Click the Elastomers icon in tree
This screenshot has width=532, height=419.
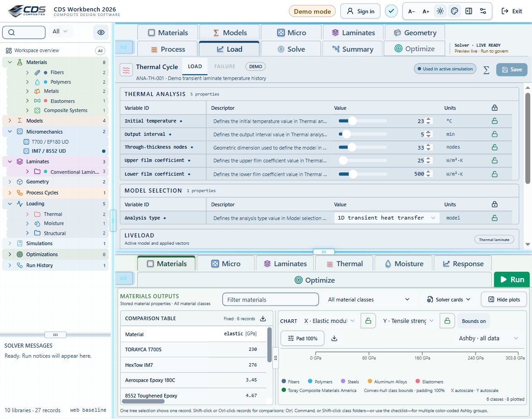pyautogui.click(x=38, y=101)
